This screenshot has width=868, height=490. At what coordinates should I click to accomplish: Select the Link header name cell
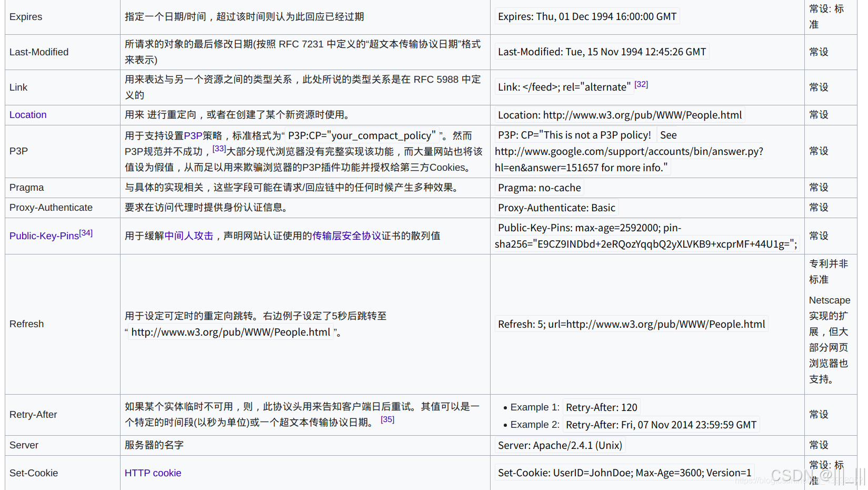[x=63, y=87]
